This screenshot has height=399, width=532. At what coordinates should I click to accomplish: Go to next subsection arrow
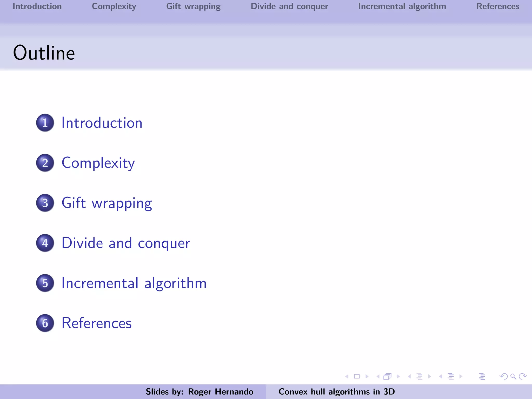[430, 376]
